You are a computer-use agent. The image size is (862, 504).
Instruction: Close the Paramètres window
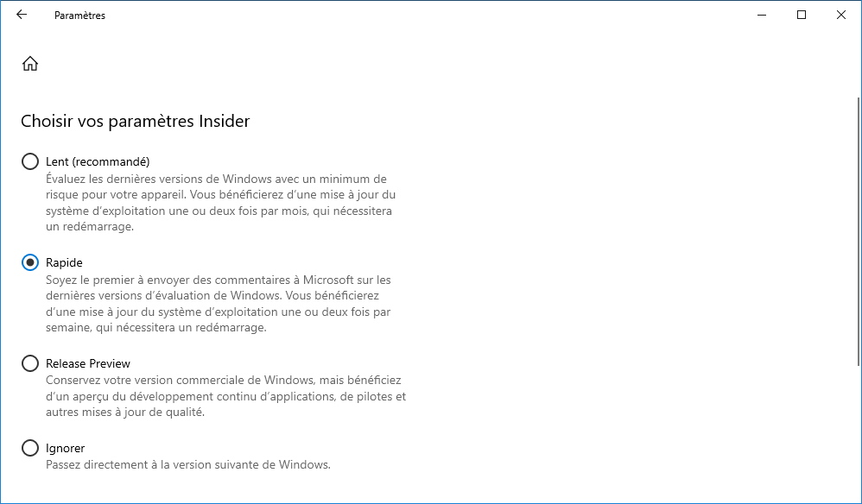tap(841, 15)
